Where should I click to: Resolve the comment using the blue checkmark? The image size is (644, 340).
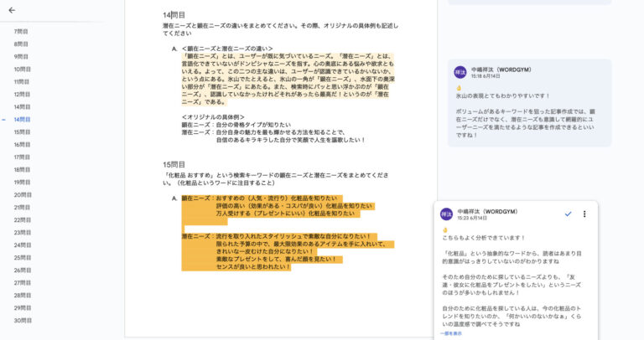568,214
